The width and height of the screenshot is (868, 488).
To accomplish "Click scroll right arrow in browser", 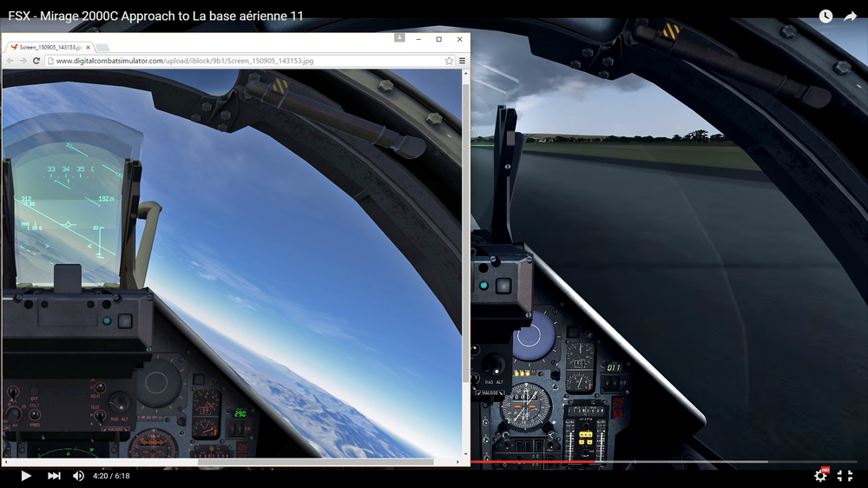I will [x=457, y=462].
